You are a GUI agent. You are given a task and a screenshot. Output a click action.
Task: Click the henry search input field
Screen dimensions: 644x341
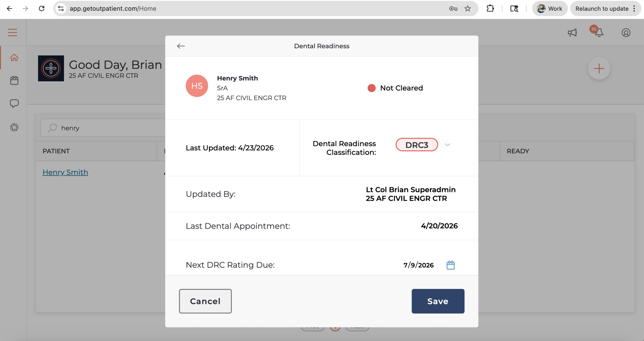(103, 128)
